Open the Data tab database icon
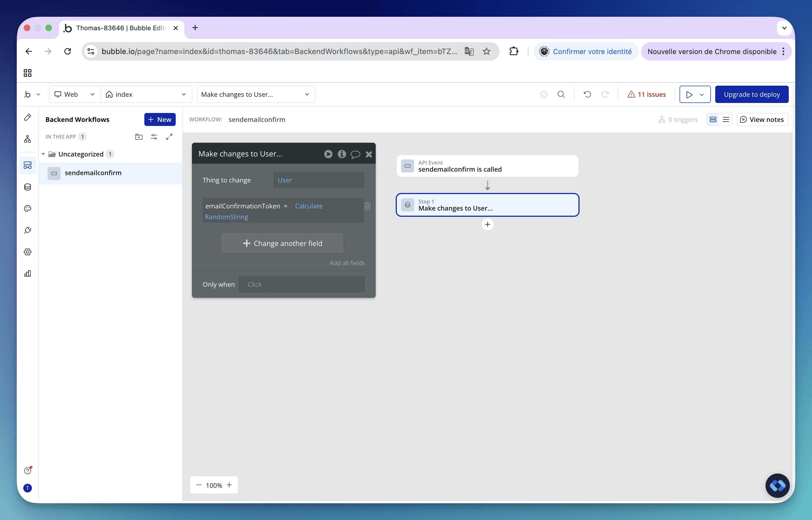This screenshot has height=520, width=812. click(x=28, y=187)
